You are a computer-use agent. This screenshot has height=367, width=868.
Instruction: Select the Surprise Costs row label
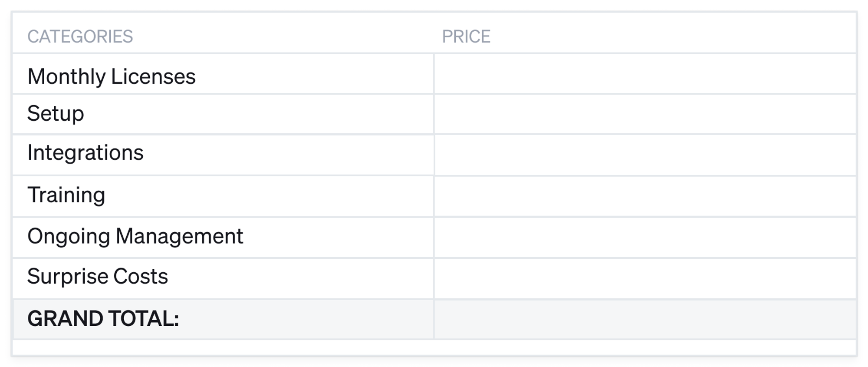pos(98,277)
